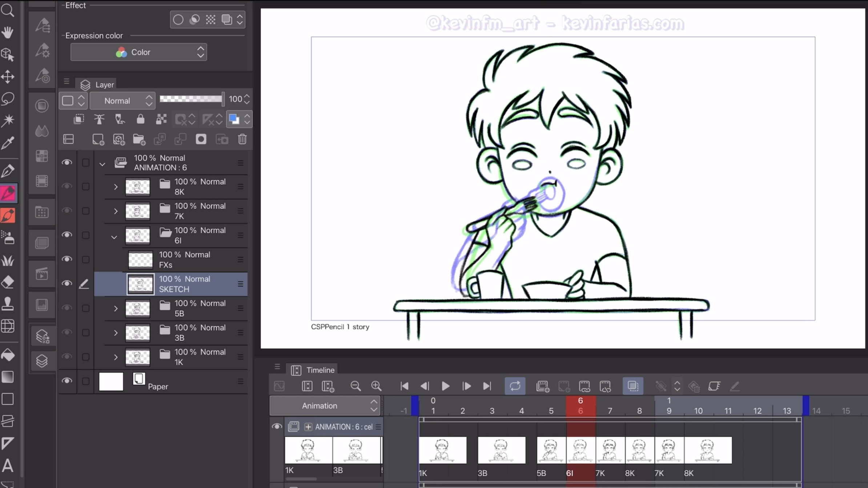Select the Zoom magnifier tool

click(8, 10)
